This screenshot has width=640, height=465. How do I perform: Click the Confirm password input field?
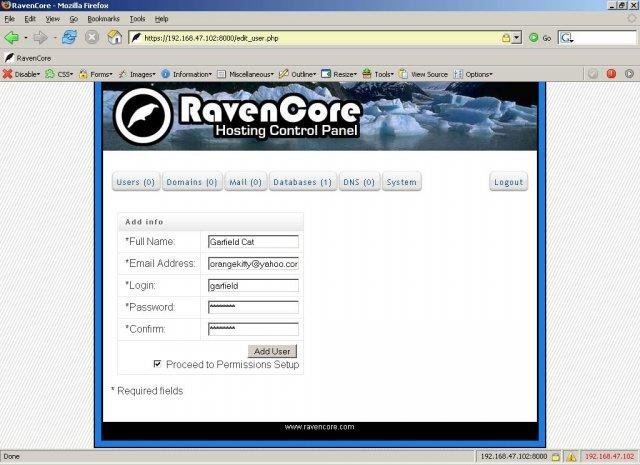pyautogui.click(x=253, y=329)
